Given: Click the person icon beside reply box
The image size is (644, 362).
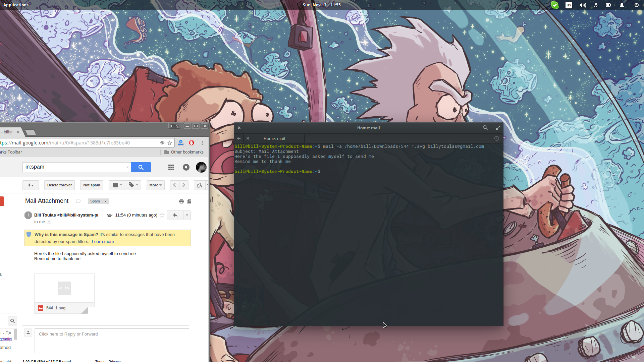Looking at the screenshot, I should coord(28,333).
